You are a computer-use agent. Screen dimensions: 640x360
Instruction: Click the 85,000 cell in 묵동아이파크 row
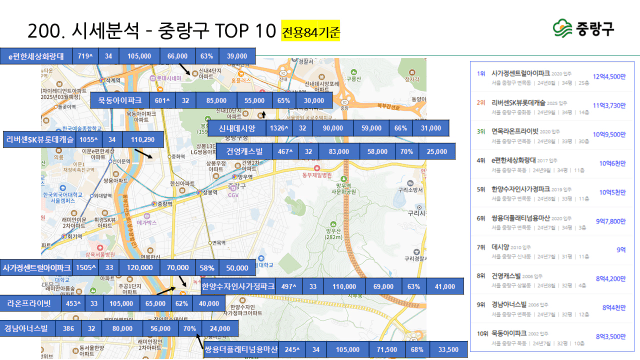click(216, 100)
